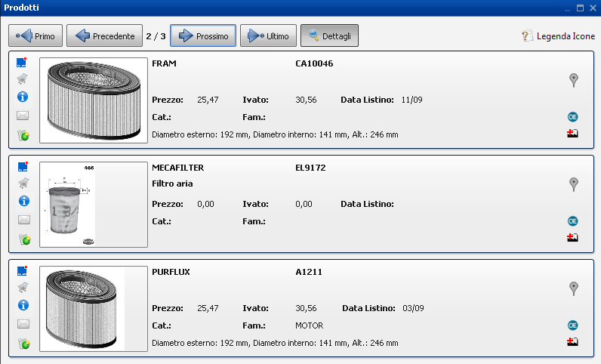The width and height of the screenshot is (601, 364).
Task: Click the green documents icon in FRAM row
Action: pyautogui.click(x=23, y=135)
